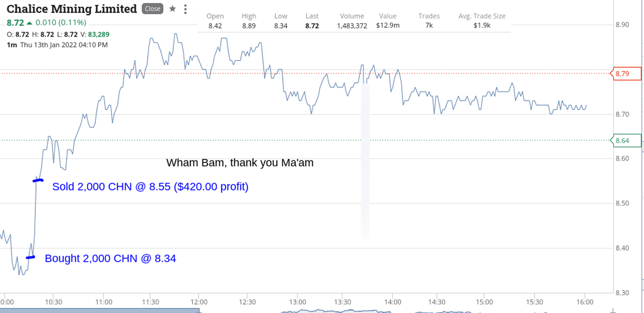Click the Volume column header
The width and height of the screenshot is (644, 313).
pos(352,16)
